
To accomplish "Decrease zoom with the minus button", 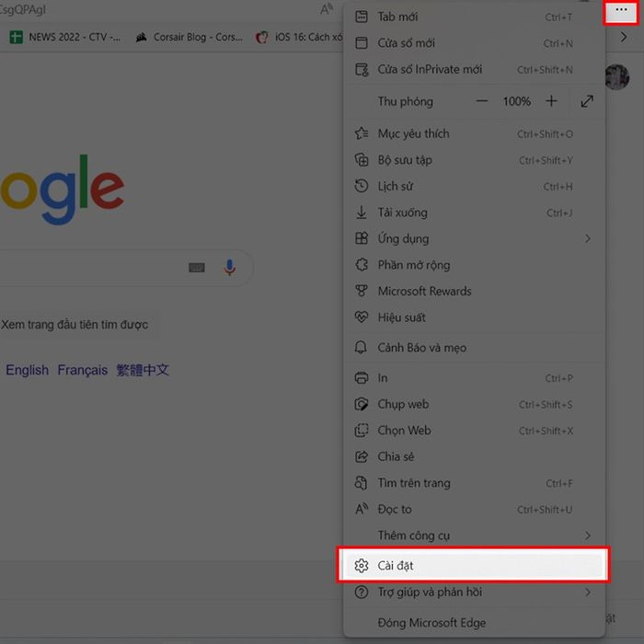I will coord(482,101).
